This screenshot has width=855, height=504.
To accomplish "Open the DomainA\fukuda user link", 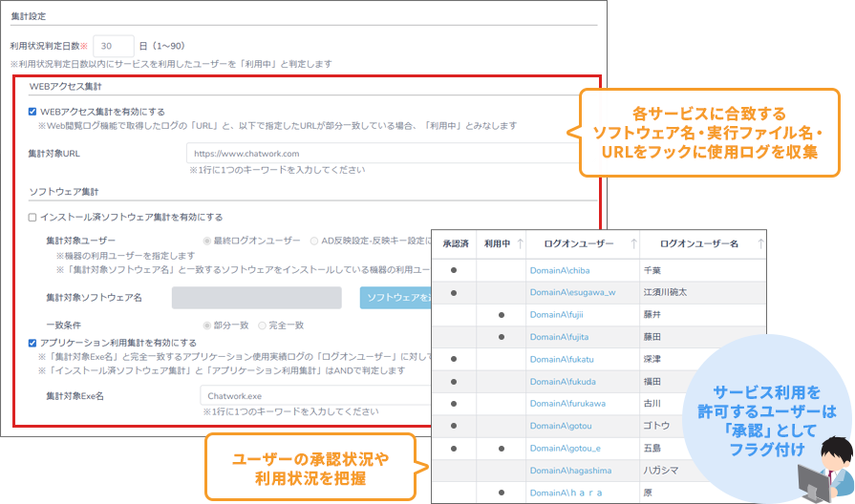I will click(x=563, y=382).
